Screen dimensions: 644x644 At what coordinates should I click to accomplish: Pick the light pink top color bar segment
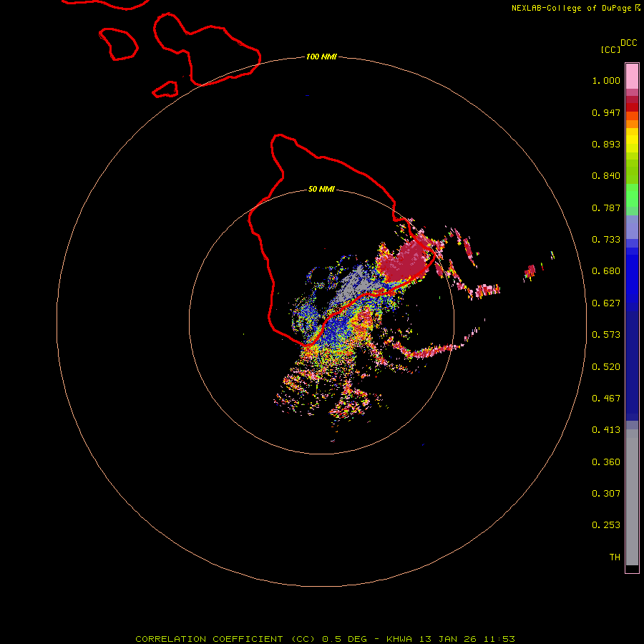pyautogui.click(x=632, y=77)
